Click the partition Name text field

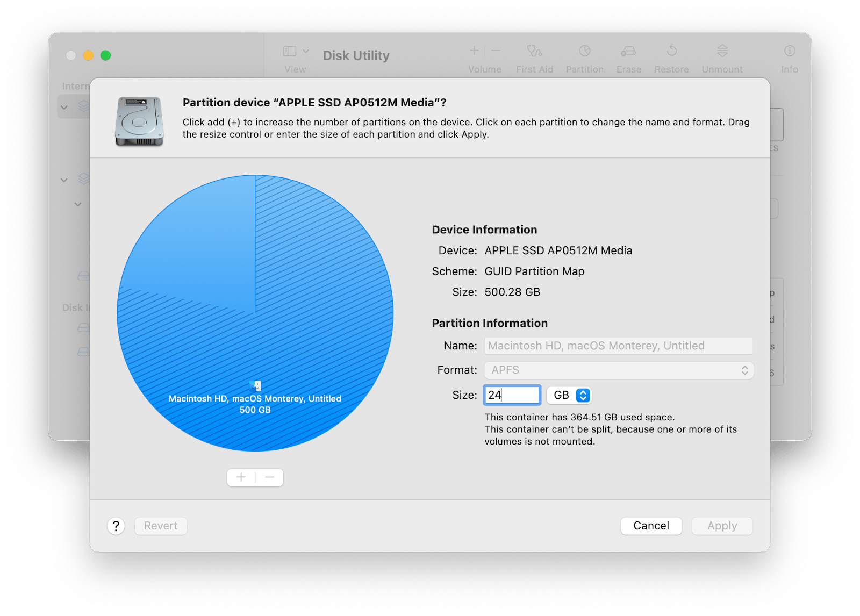[619, 346]
